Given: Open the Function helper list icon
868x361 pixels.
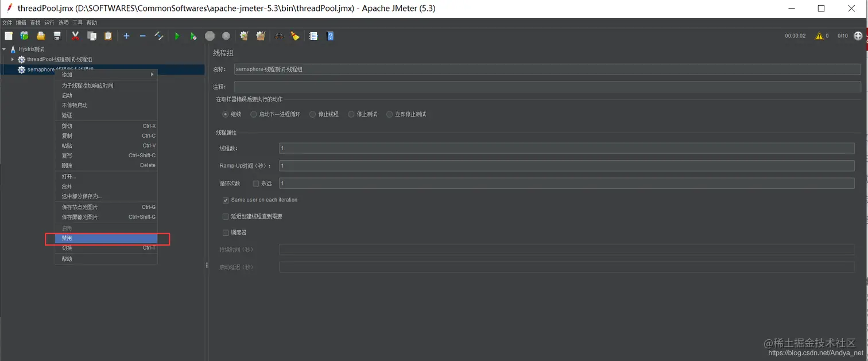Looking at the screenshot, I should [x=313, y=36].
